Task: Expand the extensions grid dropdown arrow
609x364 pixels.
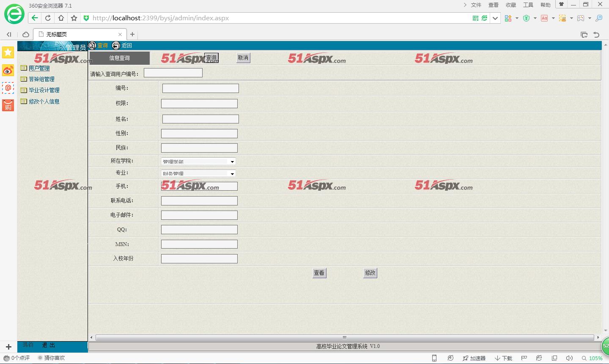Action: pyautogui.click(x=517, y=18)
